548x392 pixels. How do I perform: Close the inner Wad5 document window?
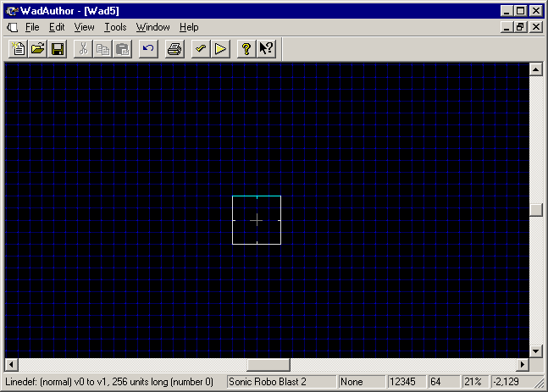[x=536, y=27]
